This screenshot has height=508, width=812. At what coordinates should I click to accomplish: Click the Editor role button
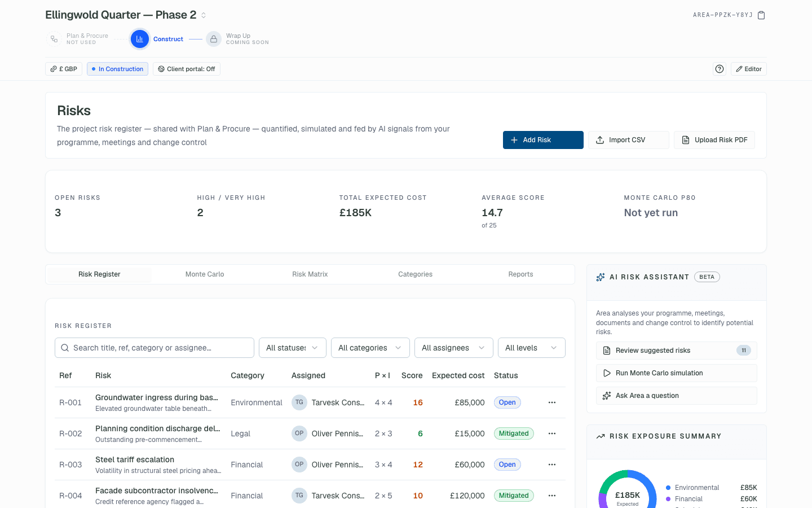coord(749,69)
